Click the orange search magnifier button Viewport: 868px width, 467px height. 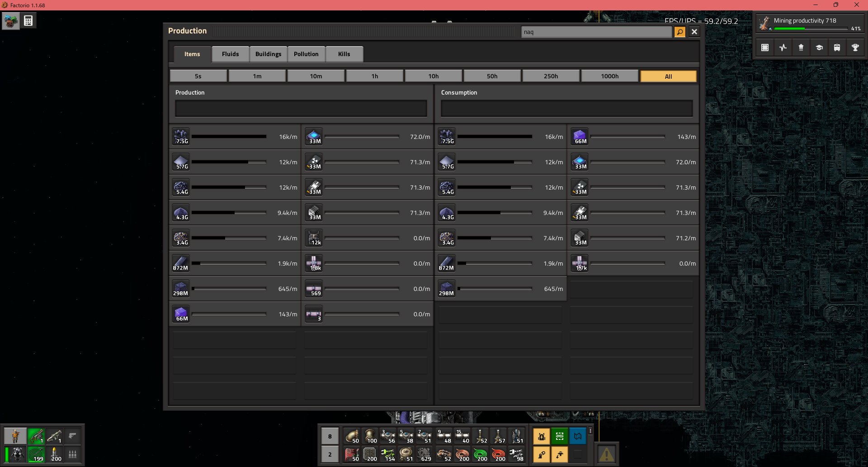pyautogui.click(x=680, y=32)
